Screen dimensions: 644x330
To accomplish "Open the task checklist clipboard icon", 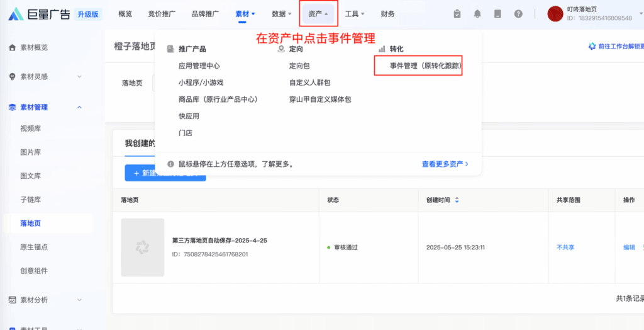I will (x=457, y=14).
